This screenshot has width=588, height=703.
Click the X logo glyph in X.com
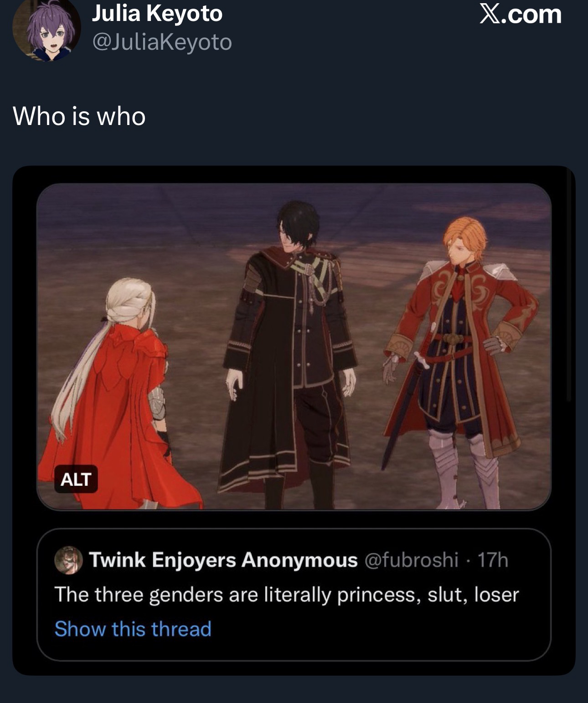490,14
